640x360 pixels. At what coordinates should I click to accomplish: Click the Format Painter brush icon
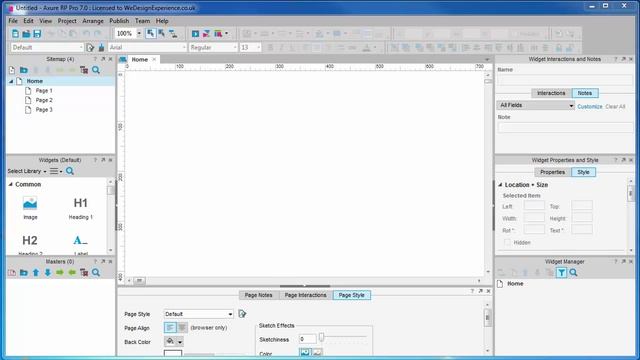coord(101,48)
